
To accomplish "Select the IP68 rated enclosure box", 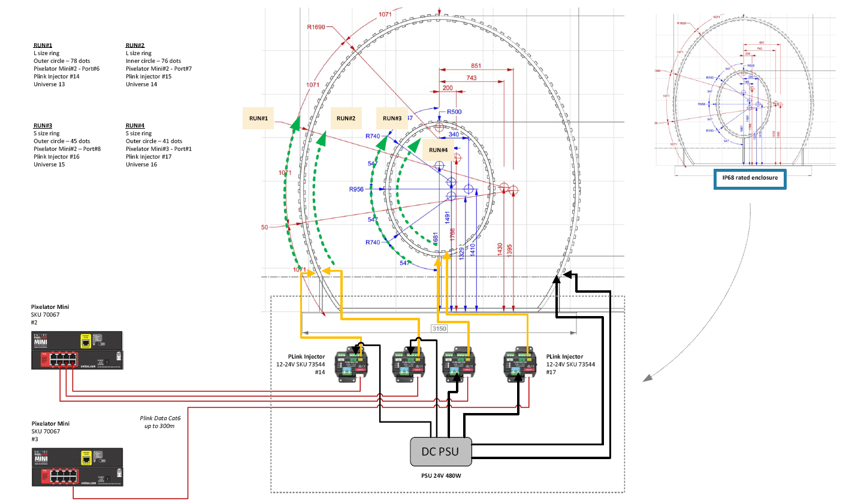I will (x=750, y=178).
